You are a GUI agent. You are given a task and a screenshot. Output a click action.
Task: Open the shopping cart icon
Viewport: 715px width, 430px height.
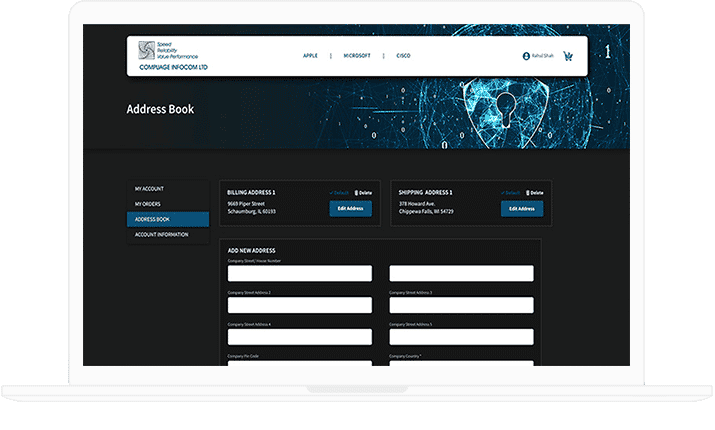(x=568, y=57)
